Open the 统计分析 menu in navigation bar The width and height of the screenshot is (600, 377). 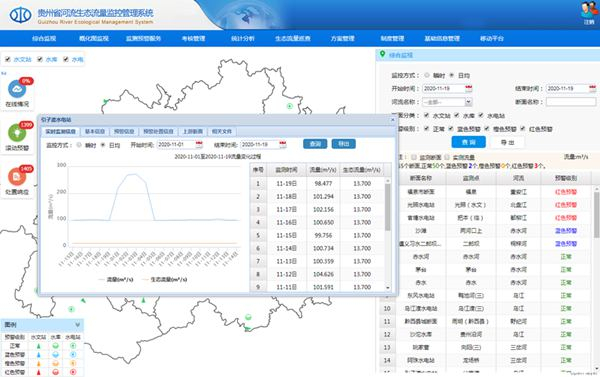click(243, 39)
